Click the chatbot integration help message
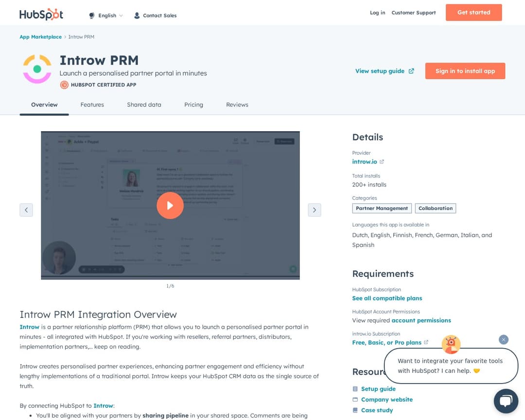Screen dimensions: 525x420 [451, 366]
